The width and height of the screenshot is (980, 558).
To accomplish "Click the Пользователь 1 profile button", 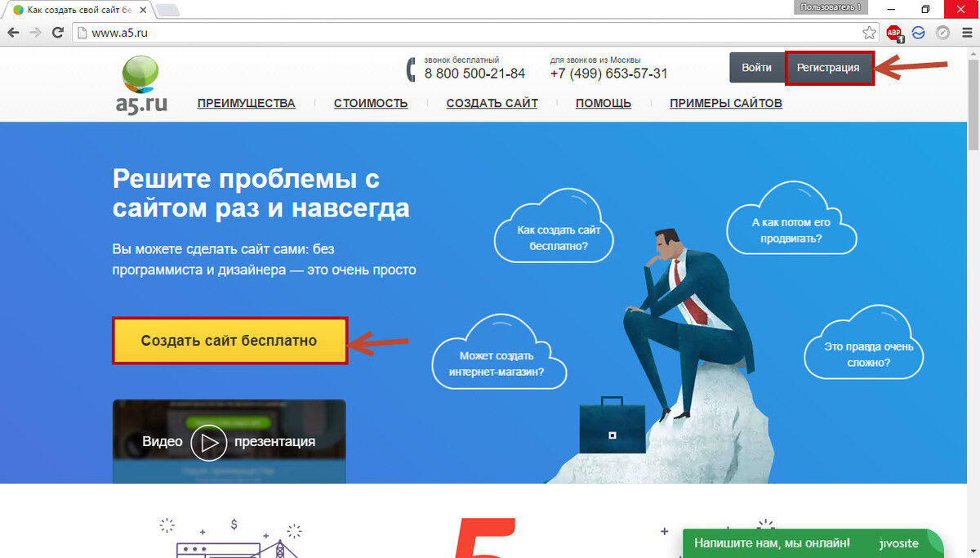I will pyautogui.click(x=831, y=7).
